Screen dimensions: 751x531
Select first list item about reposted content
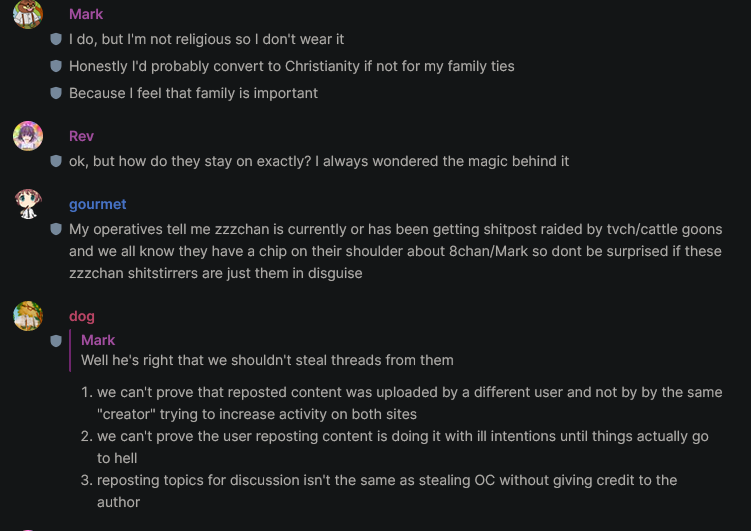click(x=401, y=403)
